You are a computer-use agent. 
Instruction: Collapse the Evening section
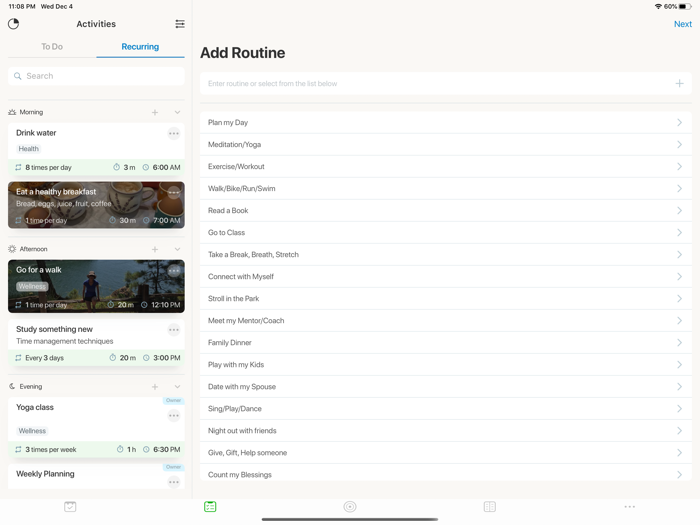pos(177,387)
